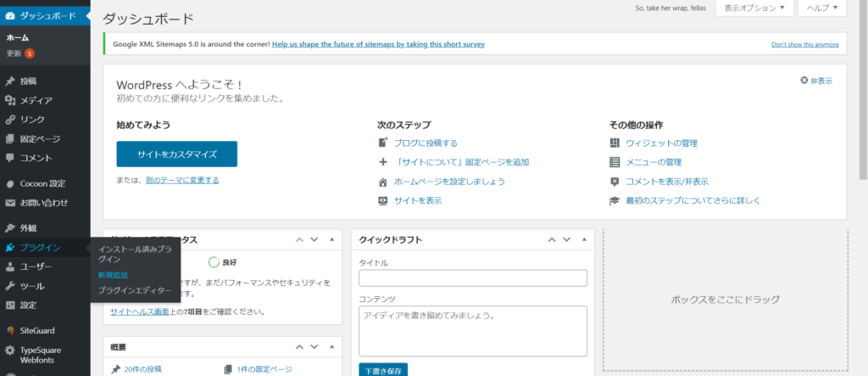
Task: Collapse the 概要 panel with triangle
Action: pos(332,347)
